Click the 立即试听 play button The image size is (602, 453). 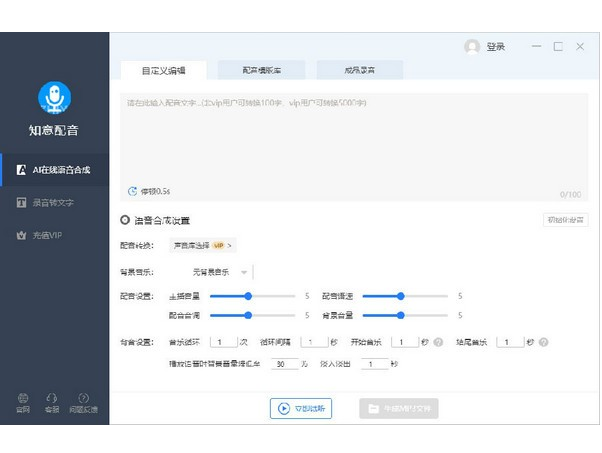pos(301,408)
